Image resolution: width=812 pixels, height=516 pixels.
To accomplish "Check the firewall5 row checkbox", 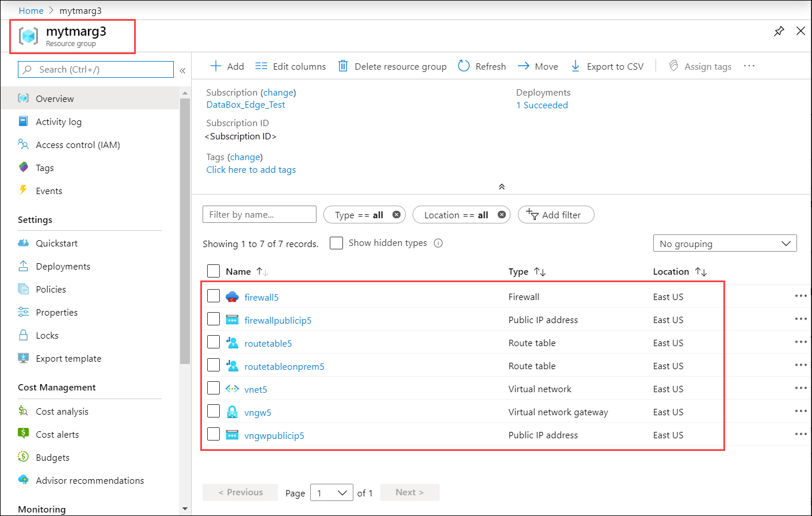I will pos(214,295).
